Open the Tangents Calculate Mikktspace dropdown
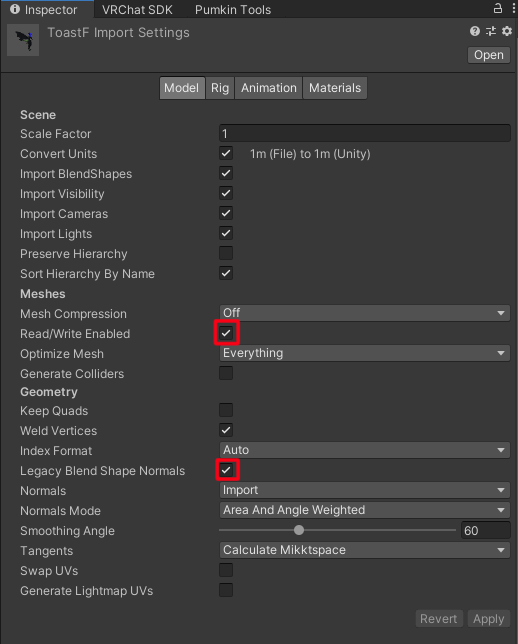This screenshot has width=518, height=644. coord(365,550)
